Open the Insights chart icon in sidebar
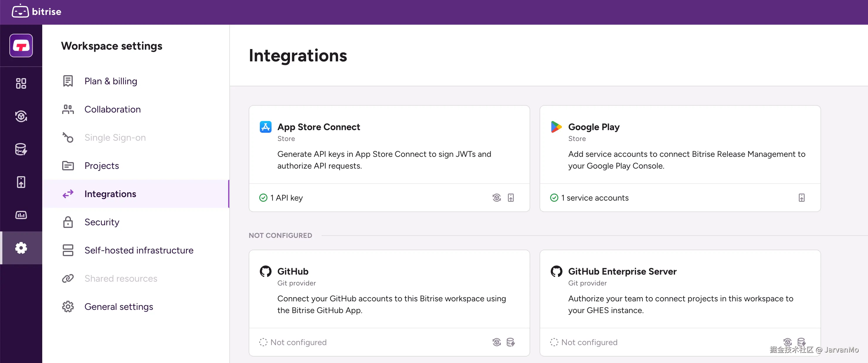This screenshot has width=868, height=363. (x=21, y=215)
